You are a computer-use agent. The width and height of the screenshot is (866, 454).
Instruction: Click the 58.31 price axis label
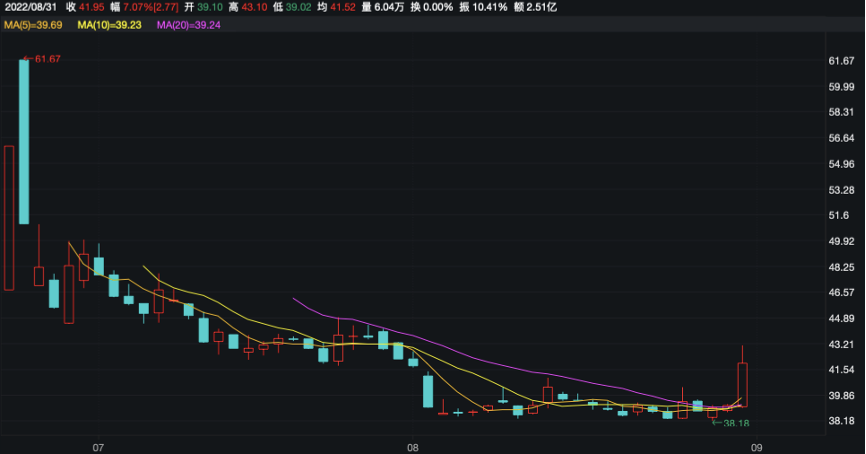pos(841,112)
